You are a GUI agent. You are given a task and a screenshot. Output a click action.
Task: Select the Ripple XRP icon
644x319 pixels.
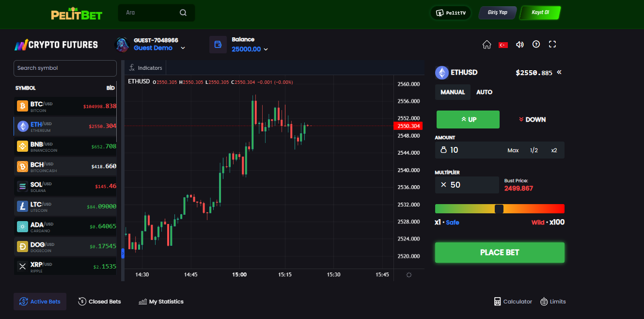click(x=22, y=266)
